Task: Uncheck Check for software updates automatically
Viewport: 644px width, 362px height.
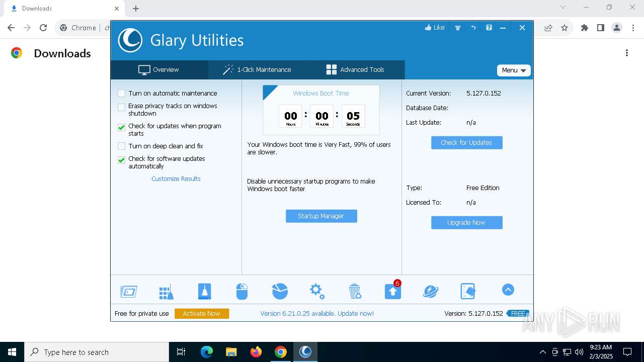Action: [x=121, y=160]
